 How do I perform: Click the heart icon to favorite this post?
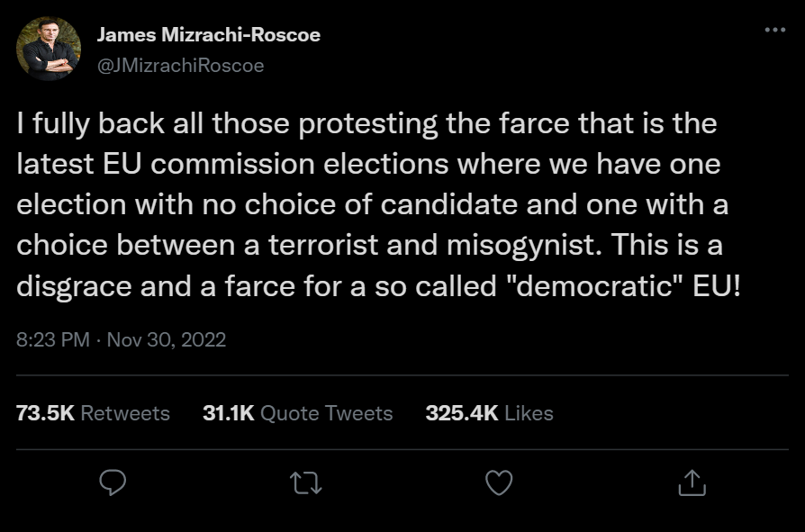click(x=498, y=483)
